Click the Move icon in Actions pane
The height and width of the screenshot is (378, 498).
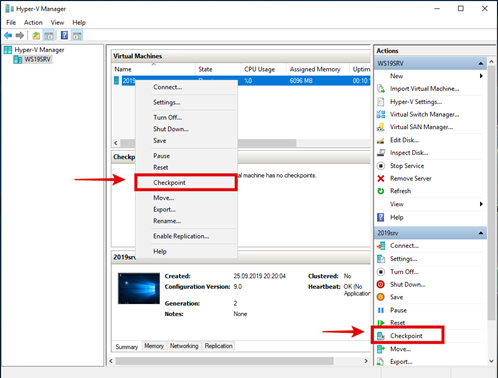(381, 349)
